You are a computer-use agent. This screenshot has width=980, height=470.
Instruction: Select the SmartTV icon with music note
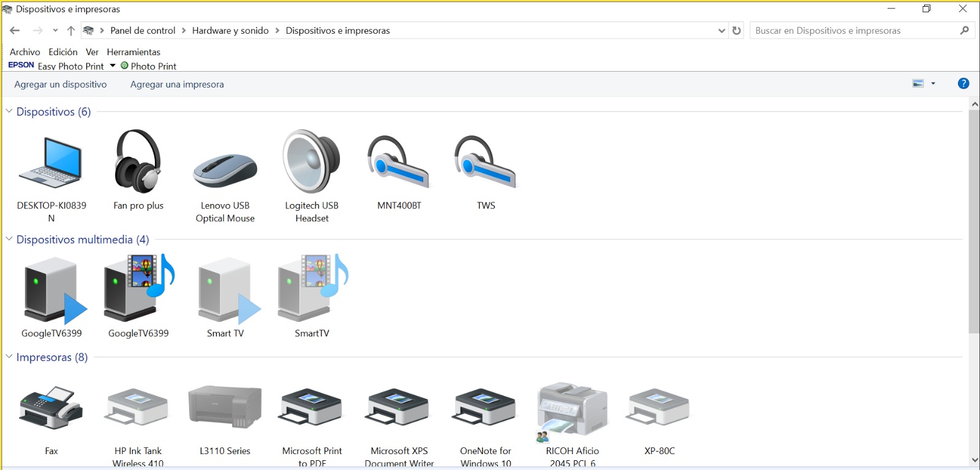click(x=313, y=288)
